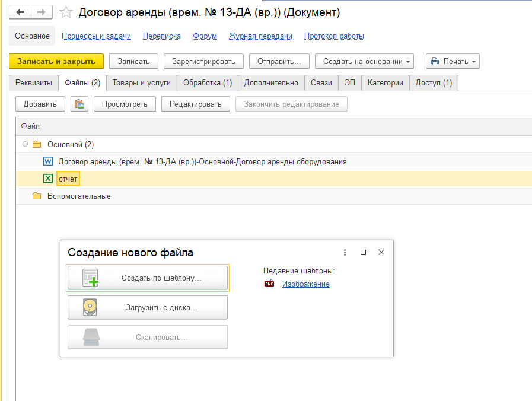
Task: Open the recent Изображение template link
Action: (x=305, y=284)
